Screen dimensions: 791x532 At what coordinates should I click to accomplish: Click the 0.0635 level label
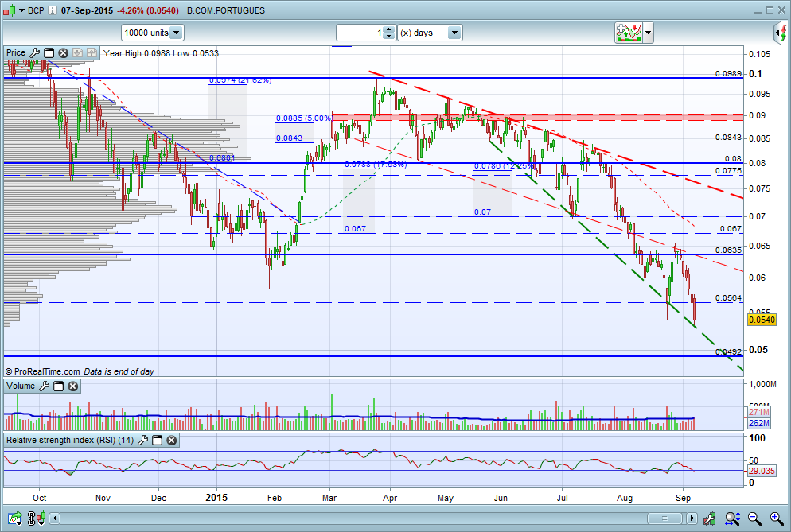[728, 250]
